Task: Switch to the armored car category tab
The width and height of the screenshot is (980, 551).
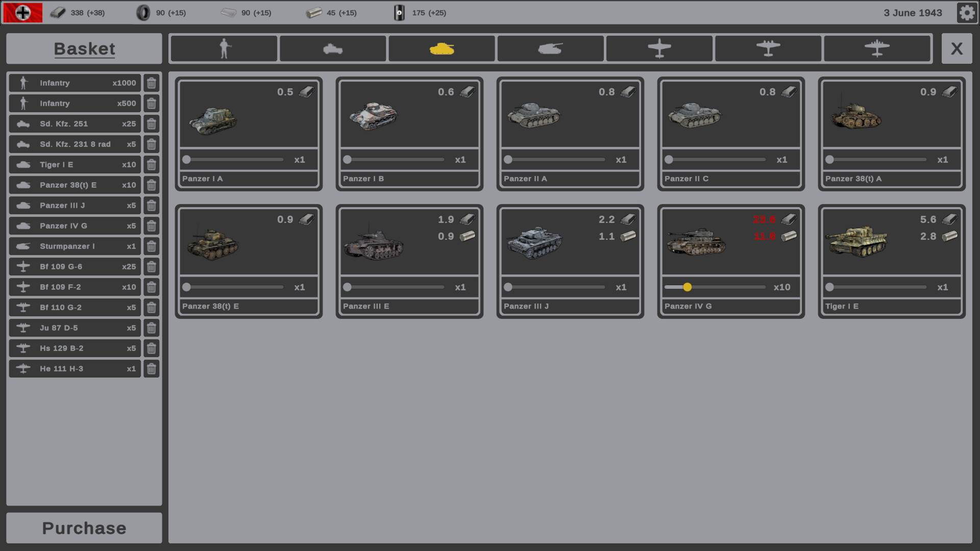Action: tap(333, 49)
